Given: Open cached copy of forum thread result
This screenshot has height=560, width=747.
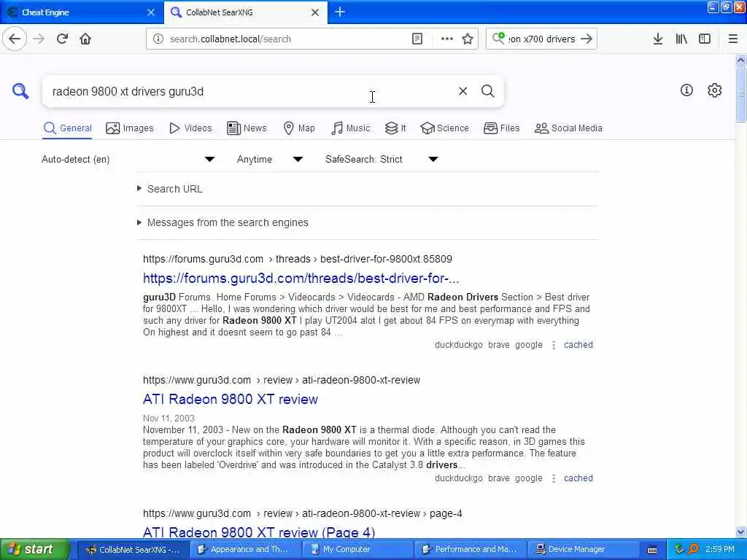Looking at the screenshot, I should pos(578,345).
